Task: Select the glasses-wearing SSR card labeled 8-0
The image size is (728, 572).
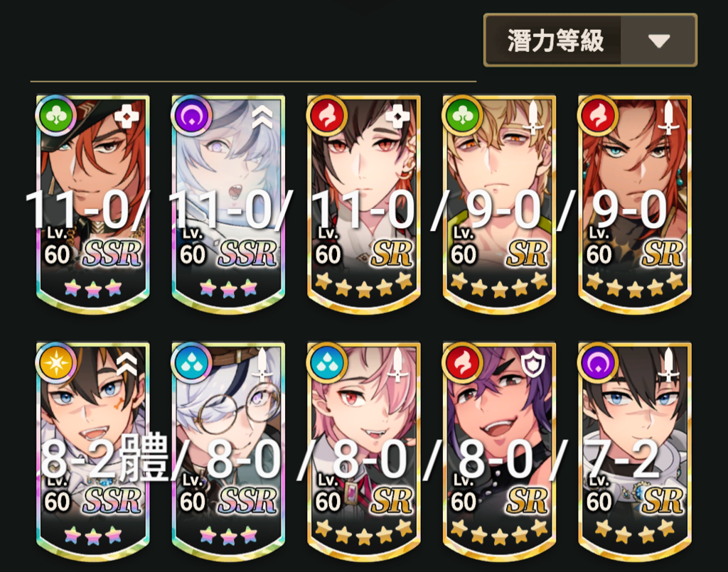Action: (x=228, y=451)
